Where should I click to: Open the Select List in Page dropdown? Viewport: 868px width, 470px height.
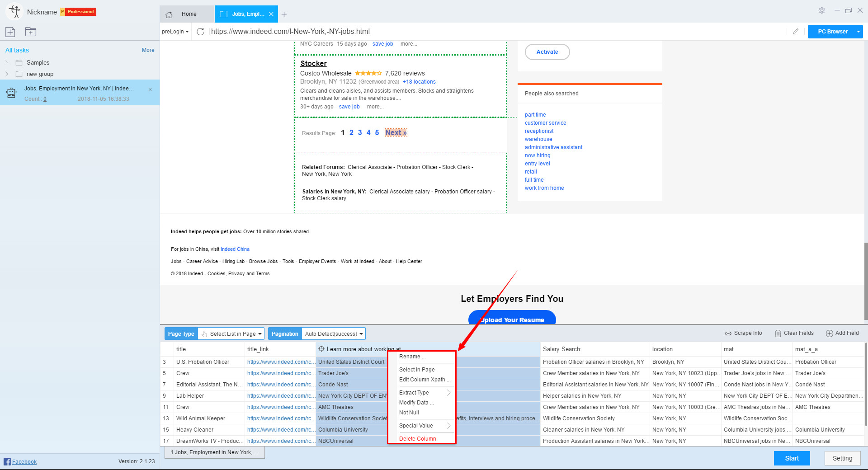pos(231,334)
